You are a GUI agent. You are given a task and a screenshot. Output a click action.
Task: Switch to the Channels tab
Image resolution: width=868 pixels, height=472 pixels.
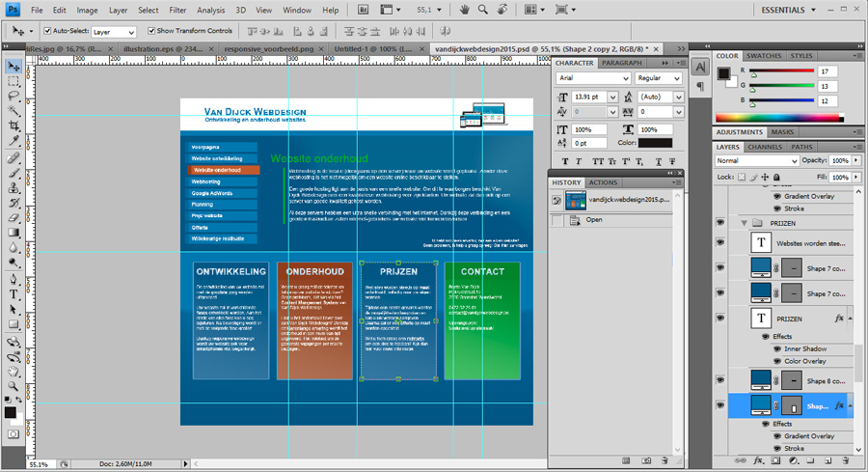pos(765,147)
